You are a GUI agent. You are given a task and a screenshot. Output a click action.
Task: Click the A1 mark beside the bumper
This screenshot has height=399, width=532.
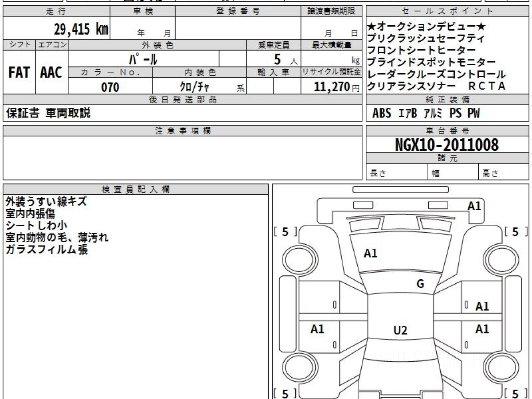474,206
